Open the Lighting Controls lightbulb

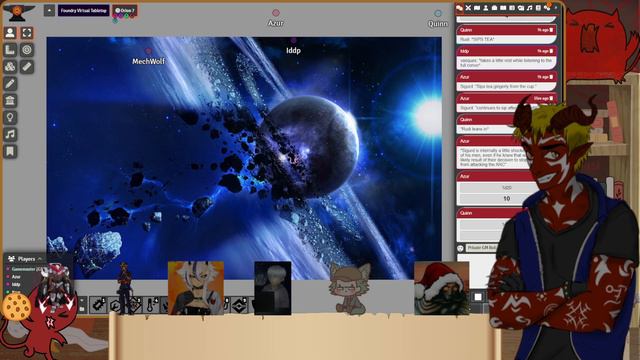10,118
